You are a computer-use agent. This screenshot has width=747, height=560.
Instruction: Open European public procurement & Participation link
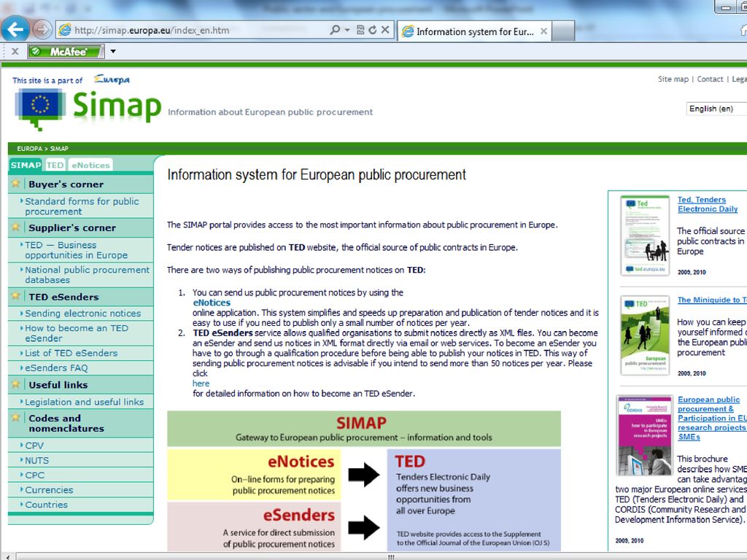point(712,418)
